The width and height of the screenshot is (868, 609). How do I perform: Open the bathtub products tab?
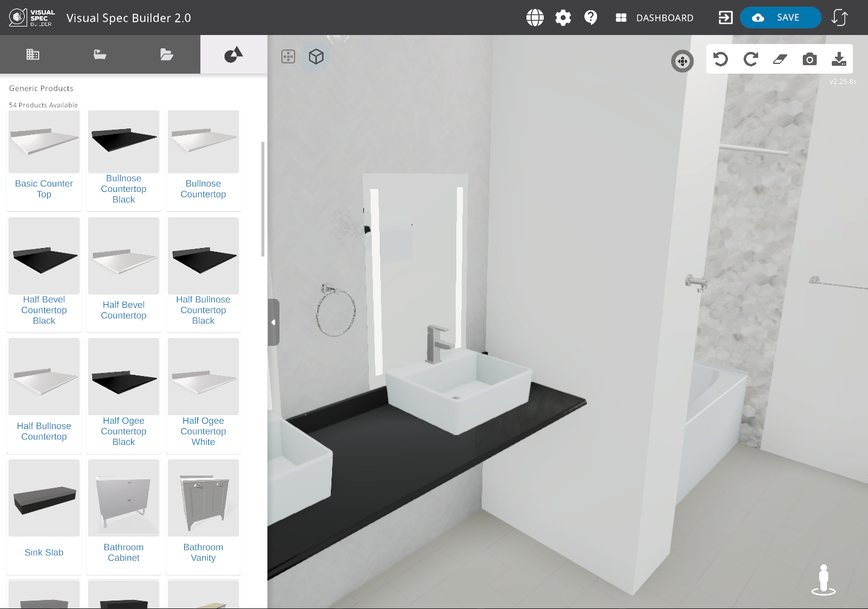coord(100,54)
